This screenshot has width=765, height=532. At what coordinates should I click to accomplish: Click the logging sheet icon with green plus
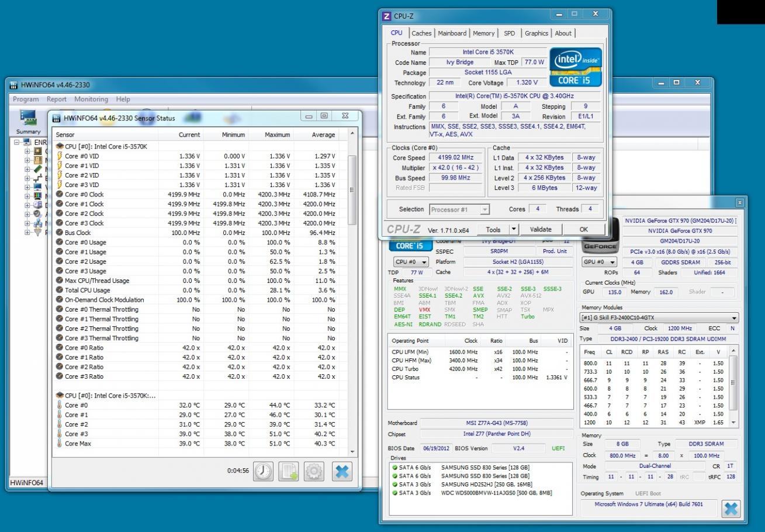pos(289,471)
